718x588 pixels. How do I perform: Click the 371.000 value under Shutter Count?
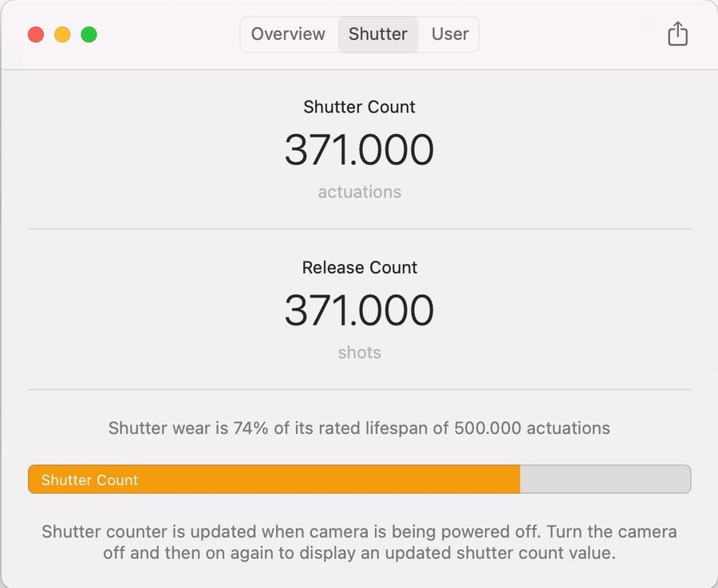coord(359,150)
